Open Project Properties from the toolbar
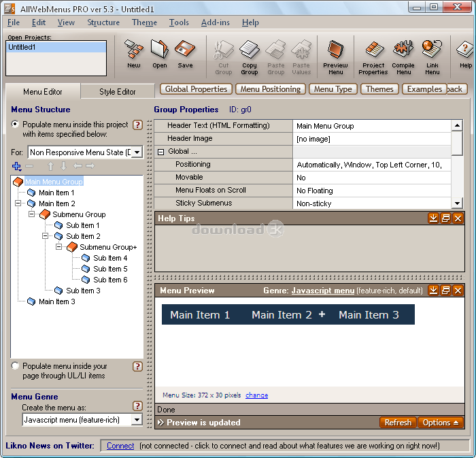This screenshot has width=476, height=458. (x=373, y=57)
